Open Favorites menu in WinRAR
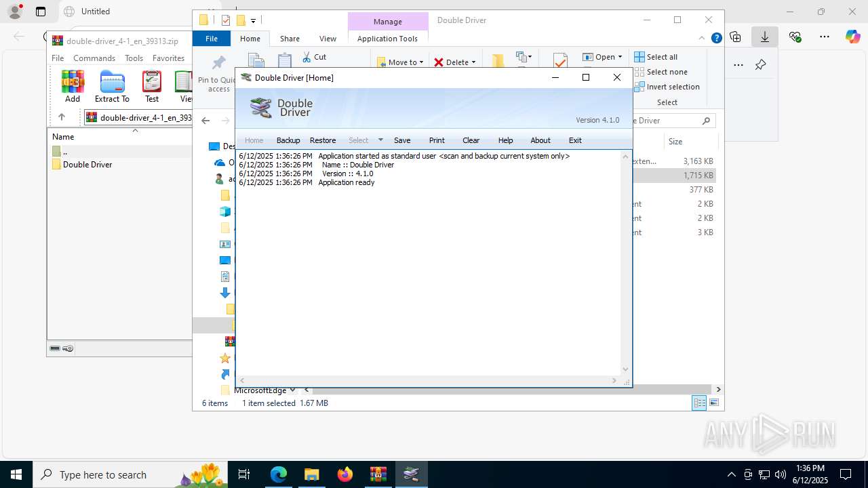This screenshot has height=488, width=868. (168, 58)
